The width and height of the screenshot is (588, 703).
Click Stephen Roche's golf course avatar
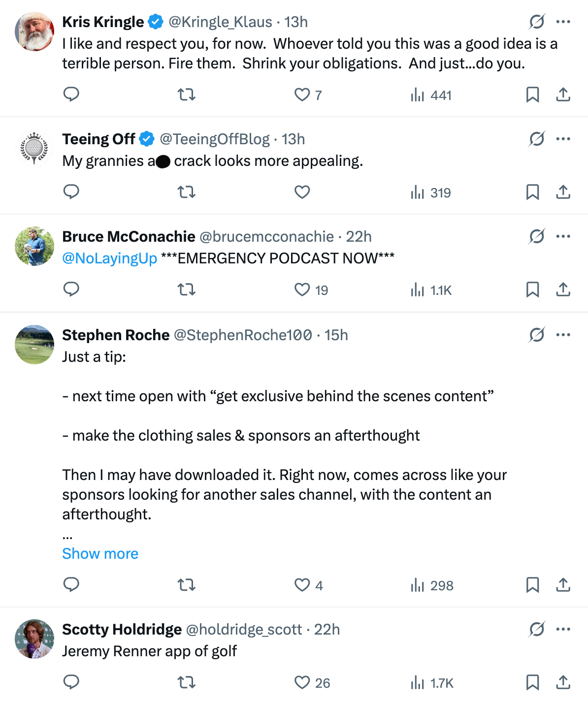(34, 345)
